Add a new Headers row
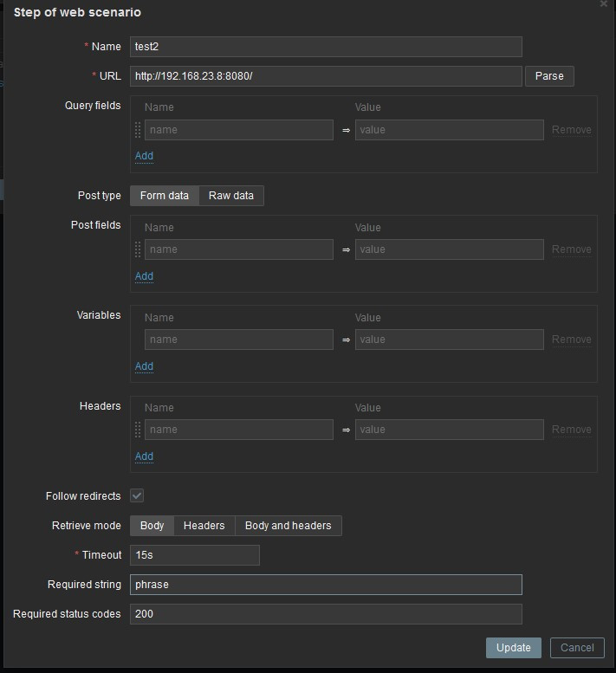 pos(144,456)
